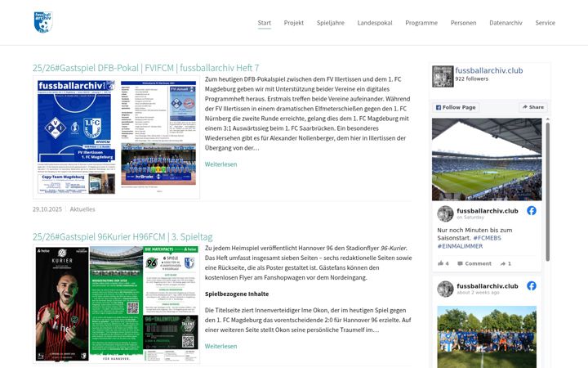Screen dimensions: 588x368
Task: Open fussballarchiv.club Facebook page title
Action: pos(489,70)
